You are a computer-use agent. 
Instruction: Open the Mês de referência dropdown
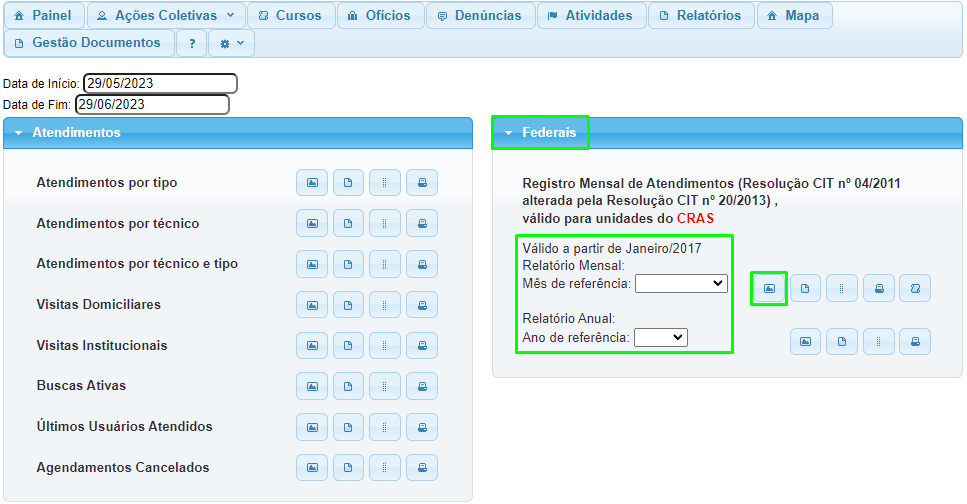click(681, 283)
